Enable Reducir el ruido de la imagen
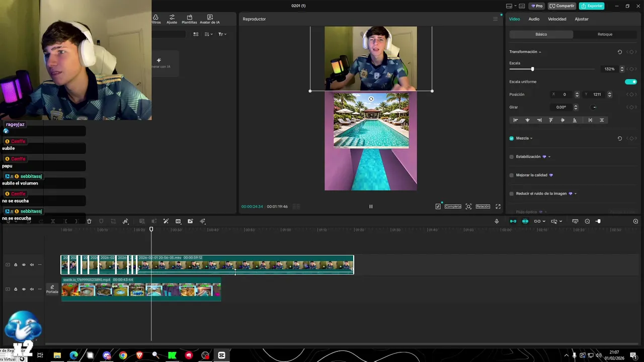Image resolution: width=644 pixels, height=362 pixels. (x=512, y=194)
